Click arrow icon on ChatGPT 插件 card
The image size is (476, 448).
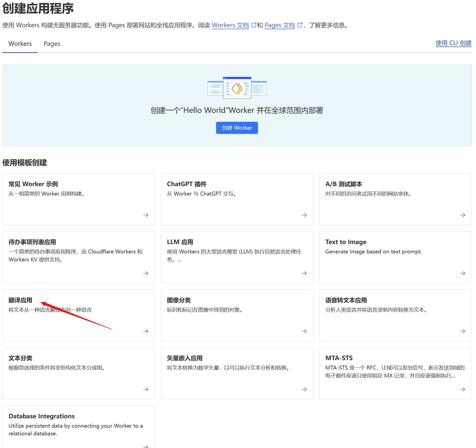pyautogui.click(x=304, y=215)
